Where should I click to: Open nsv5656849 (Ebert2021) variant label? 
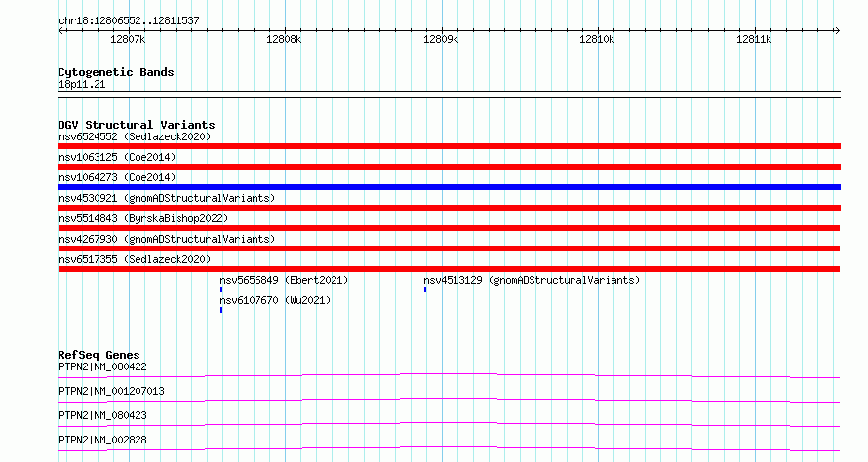[284, 280]
